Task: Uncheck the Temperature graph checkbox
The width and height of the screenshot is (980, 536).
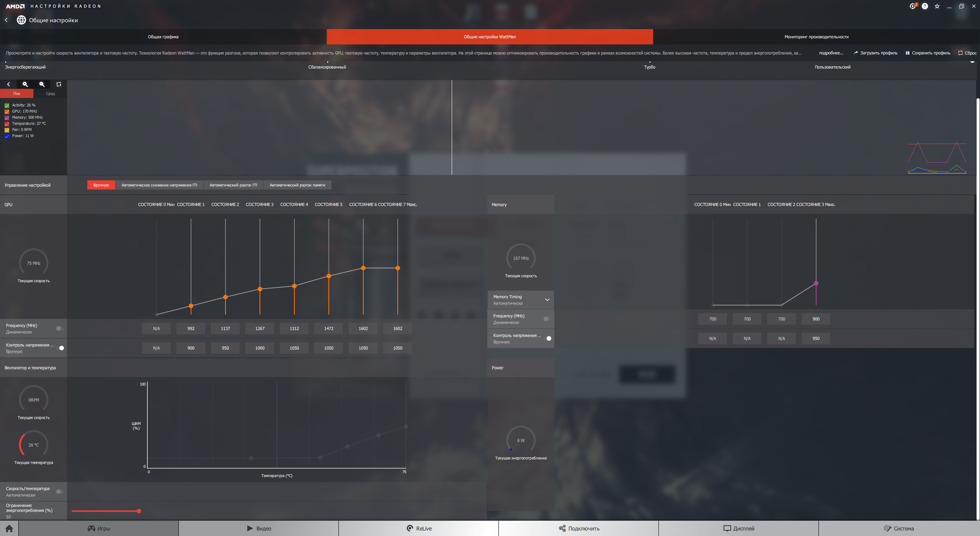Action: click(x=7, y=124)
